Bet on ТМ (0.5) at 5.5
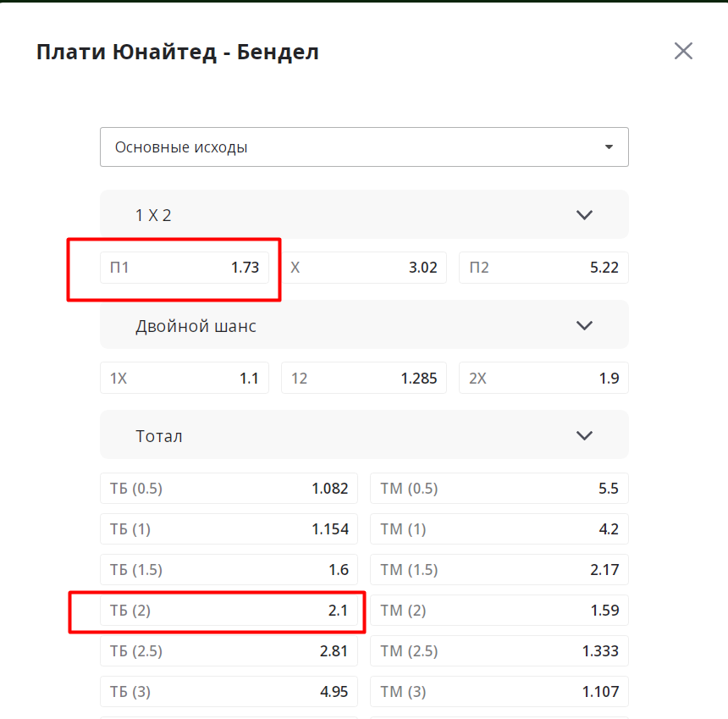This screenshot has height=719, width=728. [x=499, y=489]
